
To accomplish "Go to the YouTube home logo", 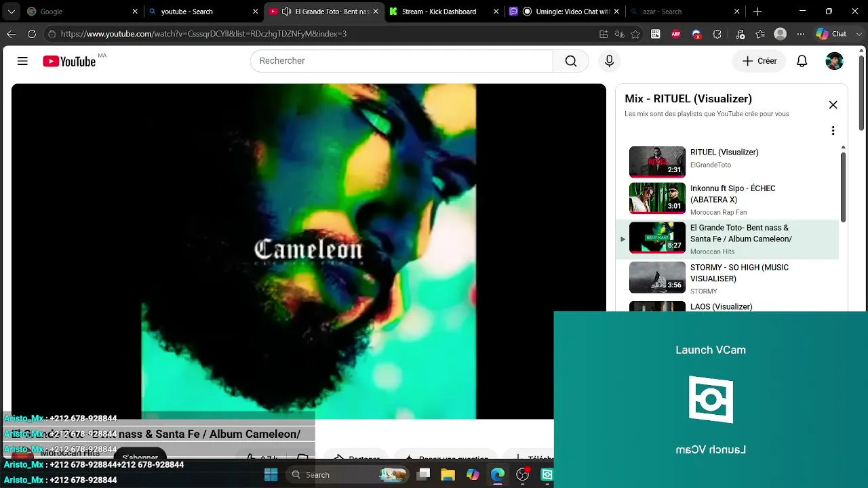I will [68, 61].
